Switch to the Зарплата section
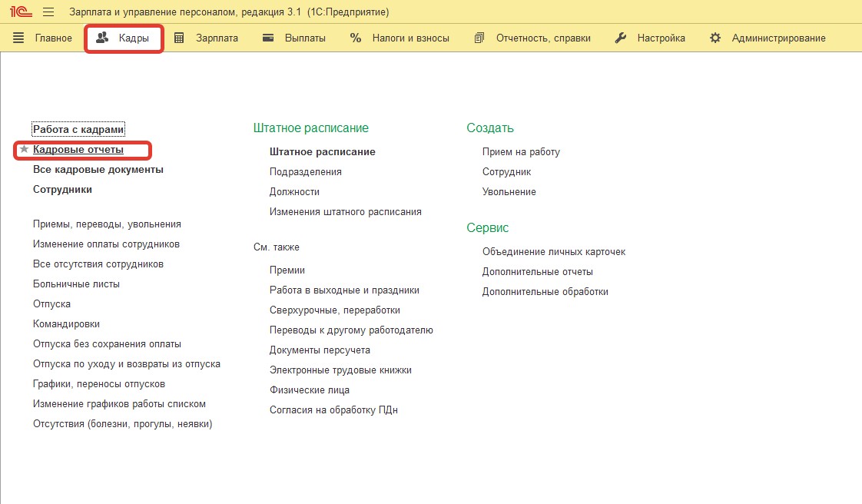 click(217, 38)
